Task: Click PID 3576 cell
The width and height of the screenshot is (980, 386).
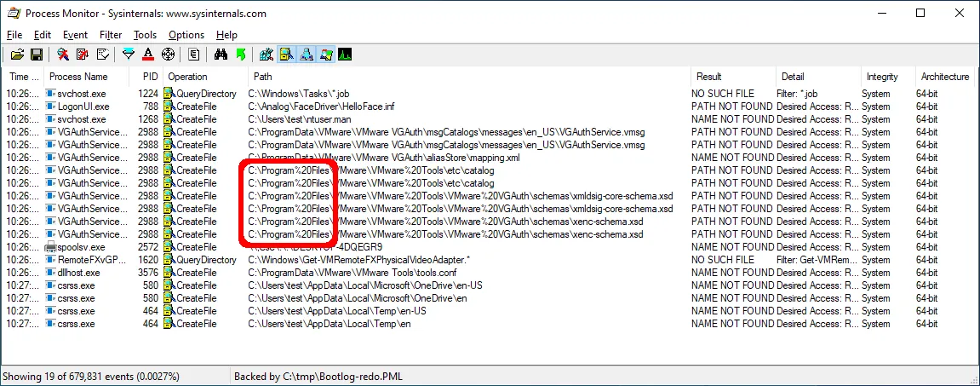Action: [148, 273]
